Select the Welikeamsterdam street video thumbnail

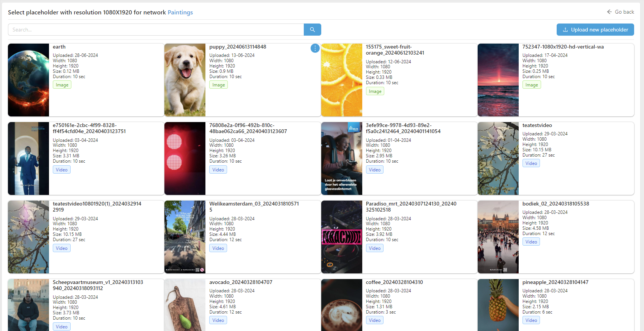[x=185, y=237]
